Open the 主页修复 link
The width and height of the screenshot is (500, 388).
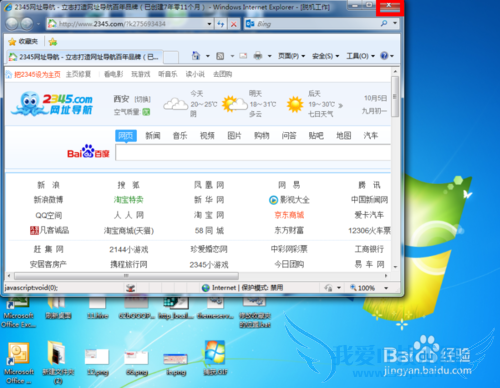(78, 74)
